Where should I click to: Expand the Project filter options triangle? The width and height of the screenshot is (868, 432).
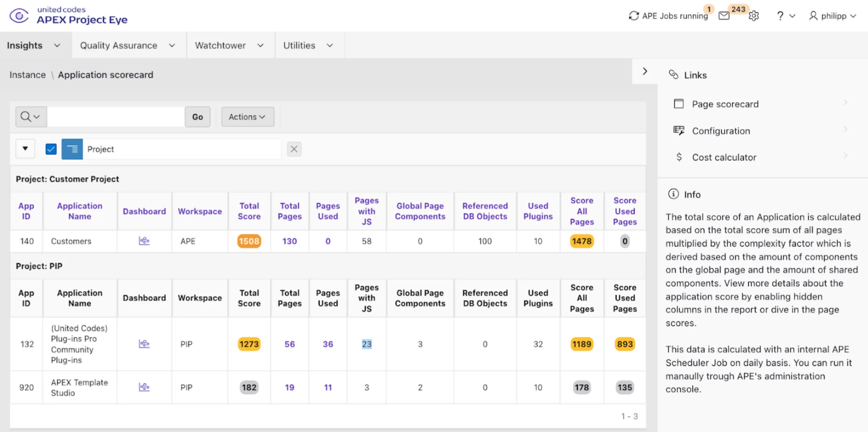pyautogui.click(x=25, y=149)
